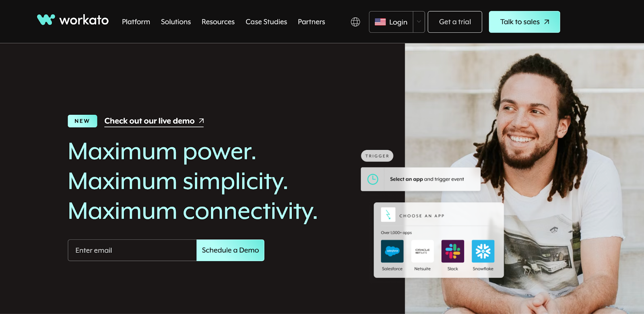The image size is (644, 314).
Task: Go to Case Studies
Action: tap(266, 22)
